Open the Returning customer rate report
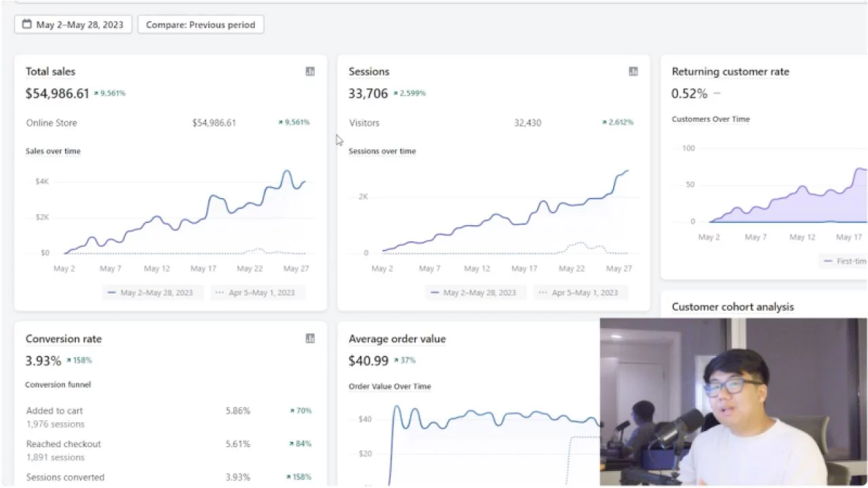868x488 pixels. click(x=730, y=71)
